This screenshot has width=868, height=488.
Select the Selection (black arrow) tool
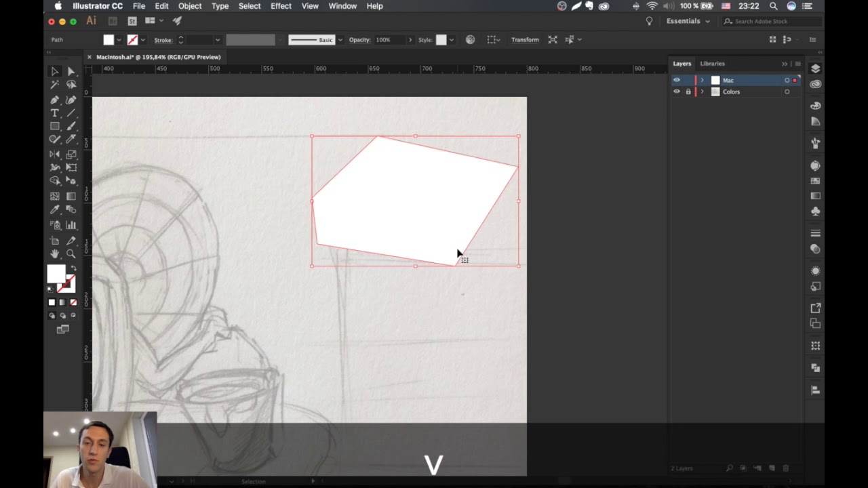coord(54,71)
